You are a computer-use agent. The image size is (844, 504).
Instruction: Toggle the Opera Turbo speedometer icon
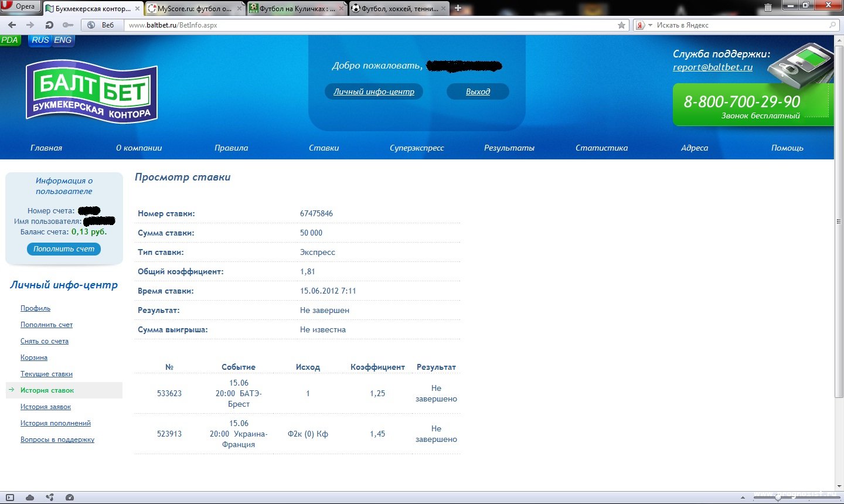[x=70, y=498]
